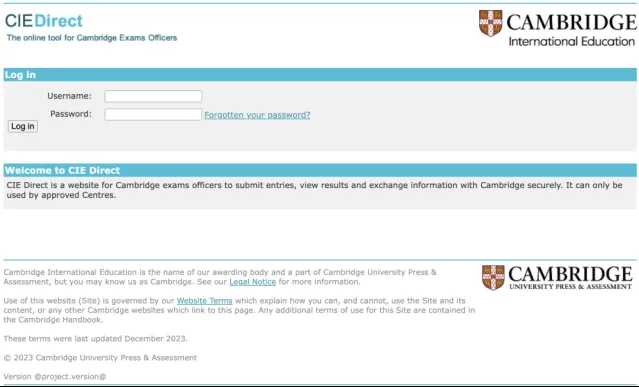Click the '© 2023 Cambridge University Press & Assessment' text
This screenshot has width=639, height=387.
click(100, 358)
